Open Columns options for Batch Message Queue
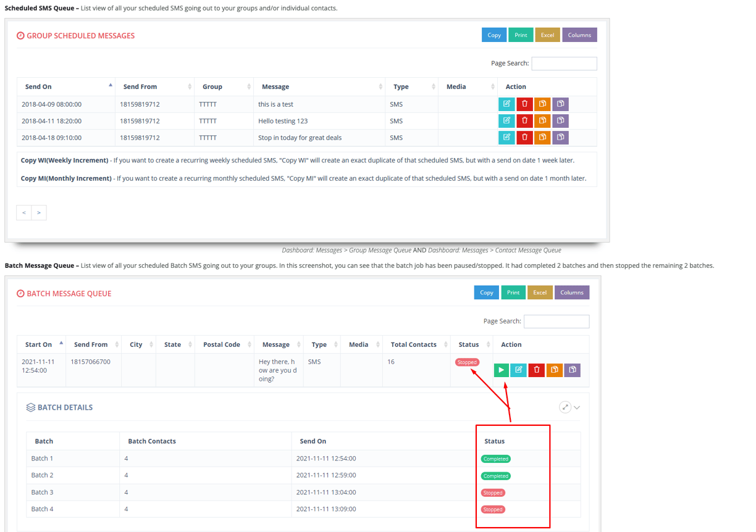The width and height of the screenshot is (756, 532). point(572,293)
